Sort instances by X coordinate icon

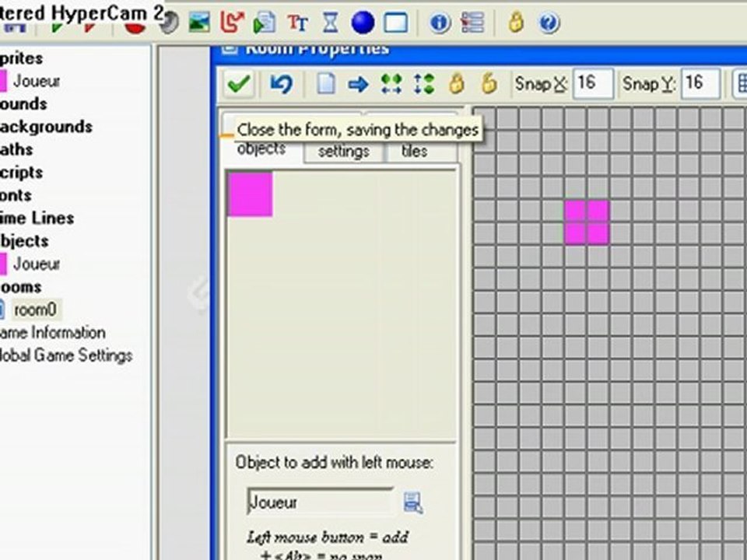[x=391, y=84]
